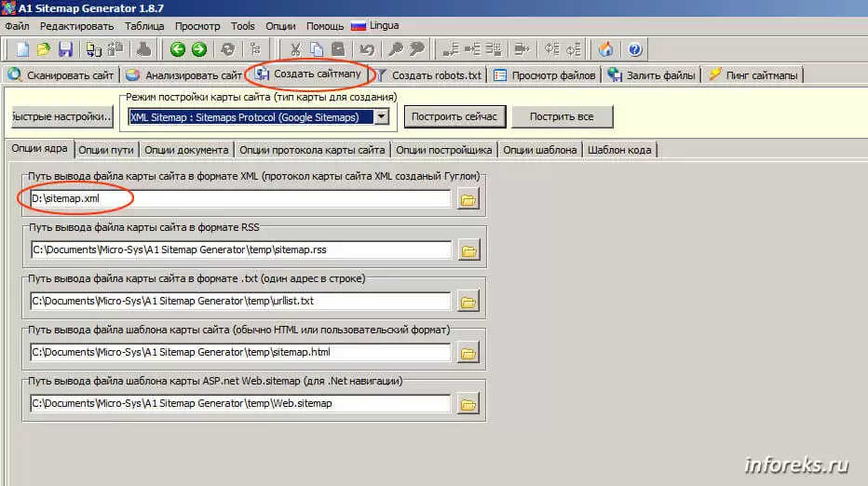Click the scissors cut icon
This screenshot has width=868, height=486.
[295, 49]
